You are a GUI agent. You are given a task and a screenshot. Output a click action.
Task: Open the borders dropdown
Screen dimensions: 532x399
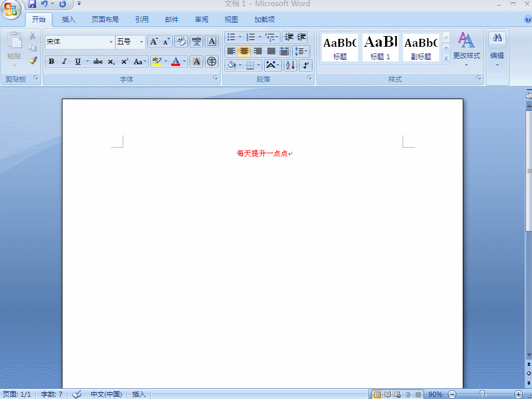[258, 65]
